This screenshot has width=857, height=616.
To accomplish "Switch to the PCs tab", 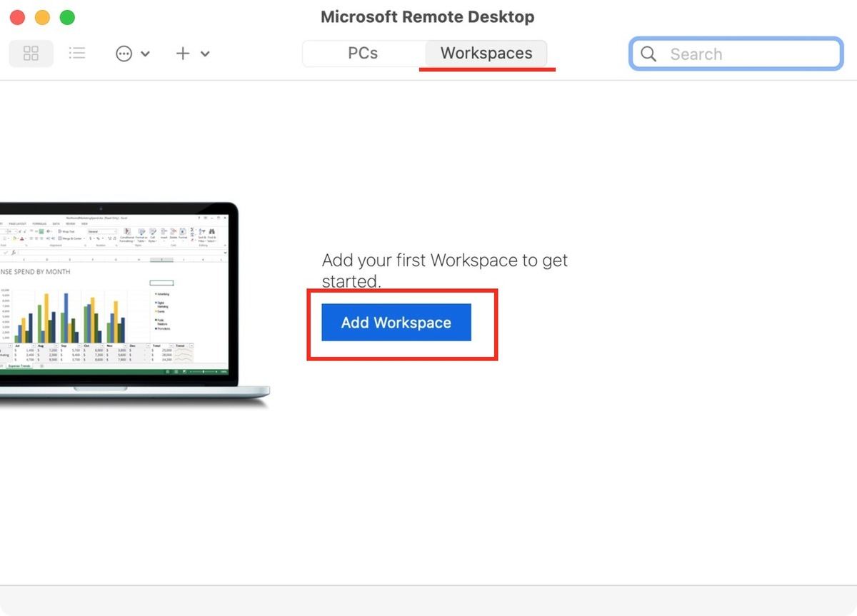I will click(363, 54).
